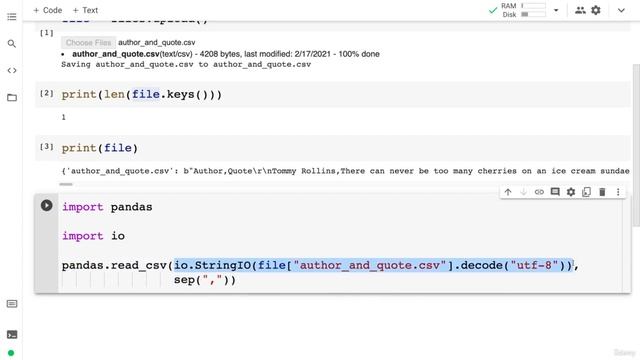
Task: Select the print(len(file.keys())) cell
Action: click(x=333, y=94)
